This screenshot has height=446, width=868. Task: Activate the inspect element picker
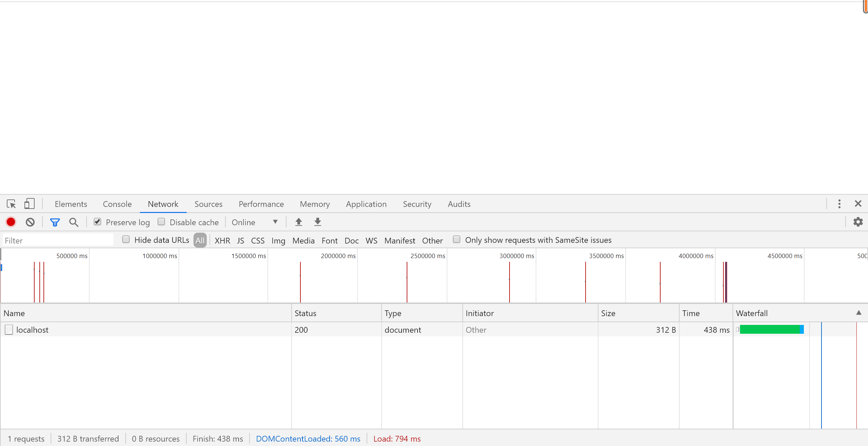tap(11, 204)
